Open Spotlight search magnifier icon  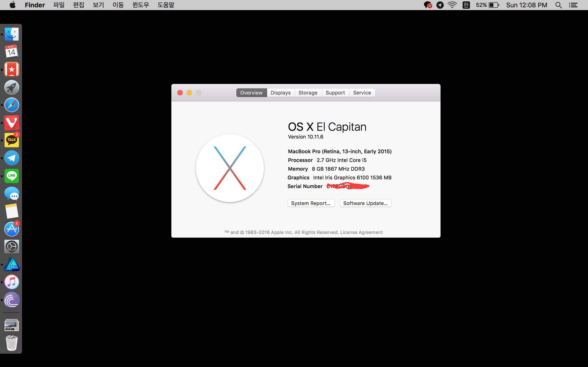pyautogui.click(x=558, y=5)
